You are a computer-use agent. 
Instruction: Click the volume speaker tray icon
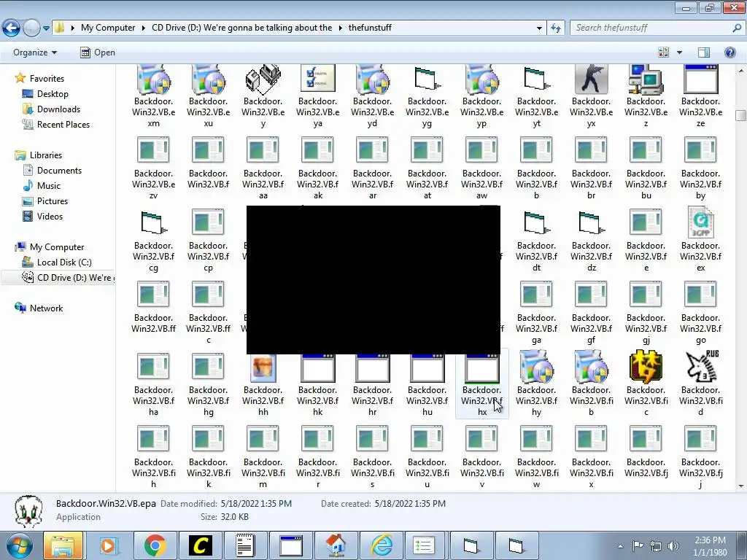[673, 545]
